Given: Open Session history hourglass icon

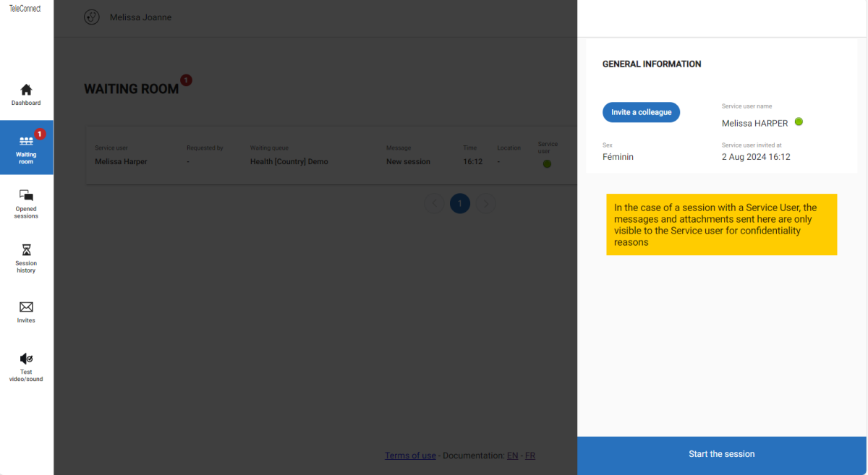Looking at the screenshot, I should point(26,250).
